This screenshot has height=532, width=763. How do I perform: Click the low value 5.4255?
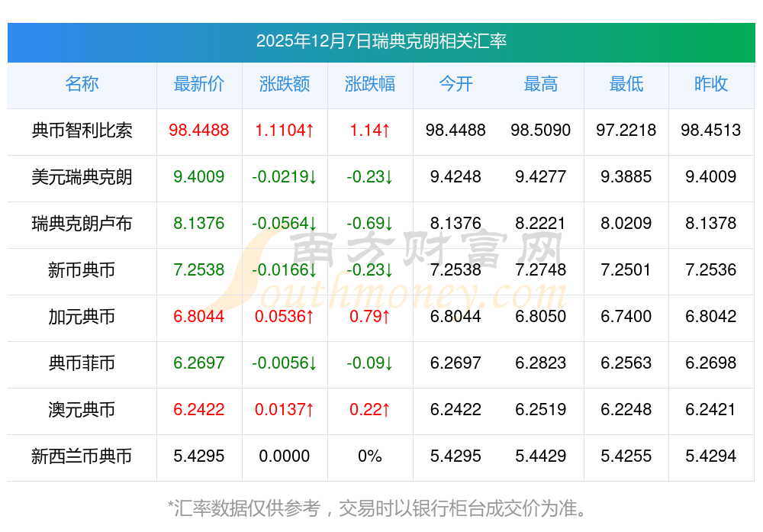(626, 456)
